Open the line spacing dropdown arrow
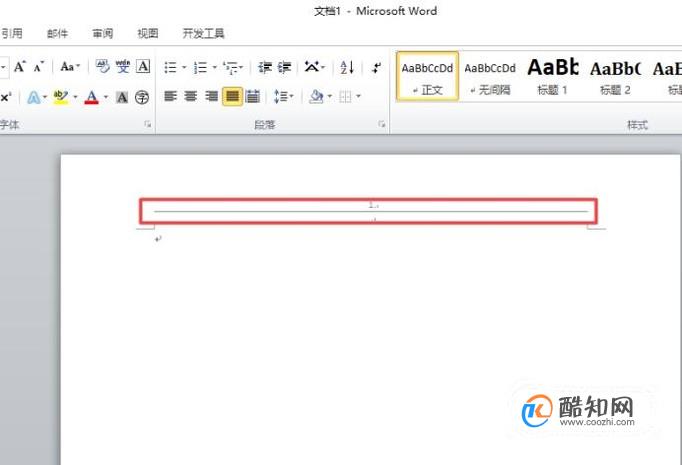This screenshot has width=682, height=465. tap(291, 96)
